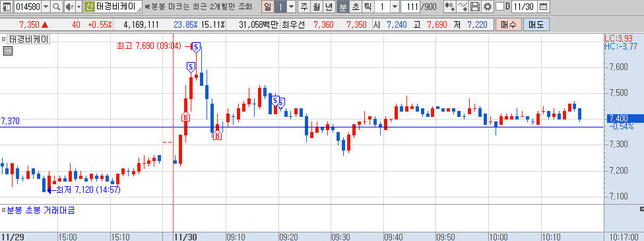Image resolution: width=644 pixels, height=241 pixels.
Task: Open the data table grid icon under 태경비케이
Action: [7, 51]
